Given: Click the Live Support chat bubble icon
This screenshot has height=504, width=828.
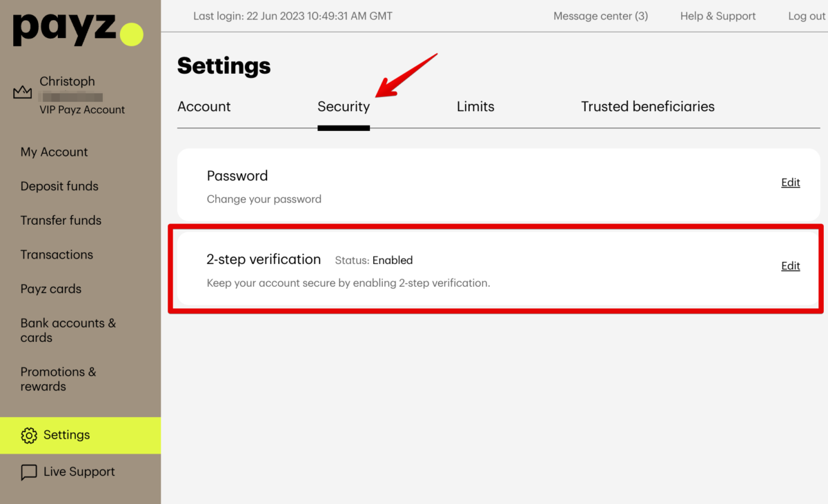Looking at the screenshot, I should click(29, 472).
